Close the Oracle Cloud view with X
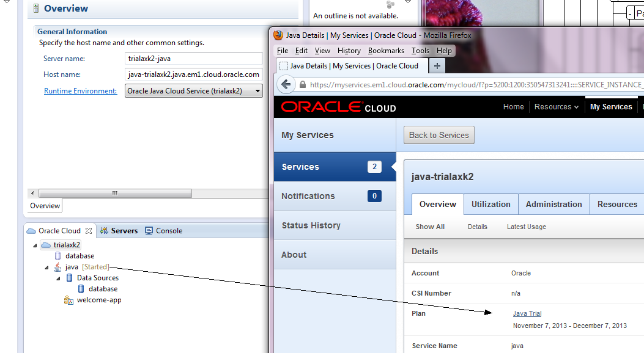Viewport: 644px width, 353px height. [89, 231]
